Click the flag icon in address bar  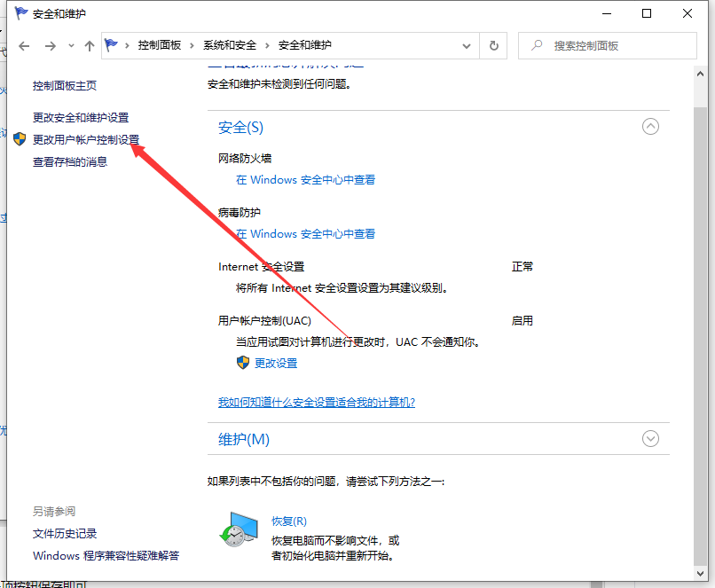[x=113, y=45]
